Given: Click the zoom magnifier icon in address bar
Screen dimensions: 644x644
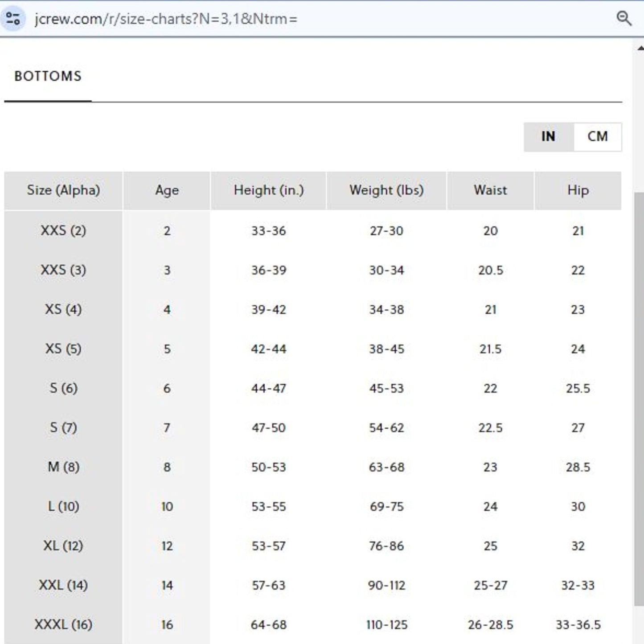Looking at the screenshot, I should click(x=623, y=19).
